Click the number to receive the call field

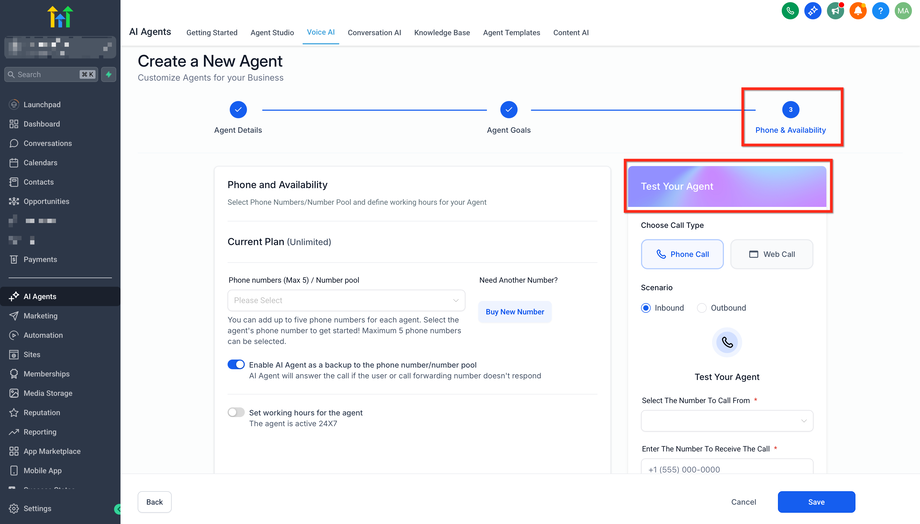point(727,468)
